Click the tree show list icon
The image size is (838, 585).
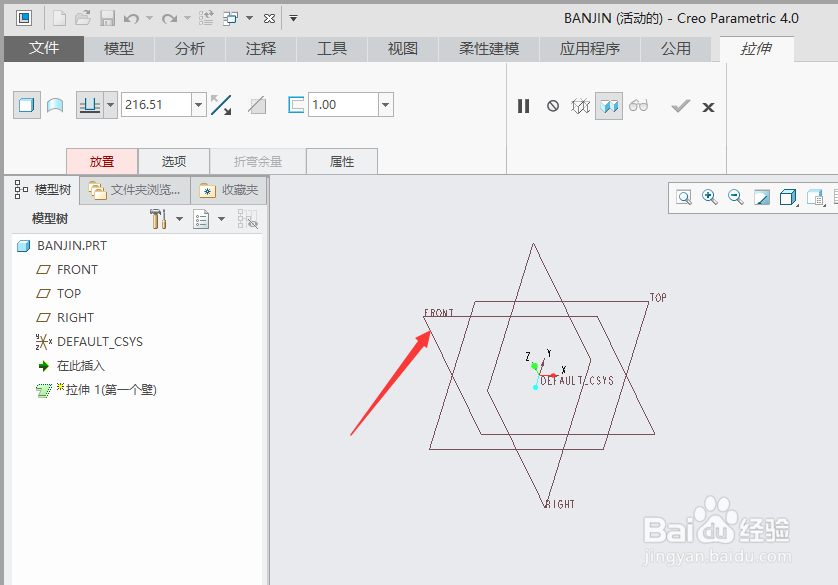(201, 219)
